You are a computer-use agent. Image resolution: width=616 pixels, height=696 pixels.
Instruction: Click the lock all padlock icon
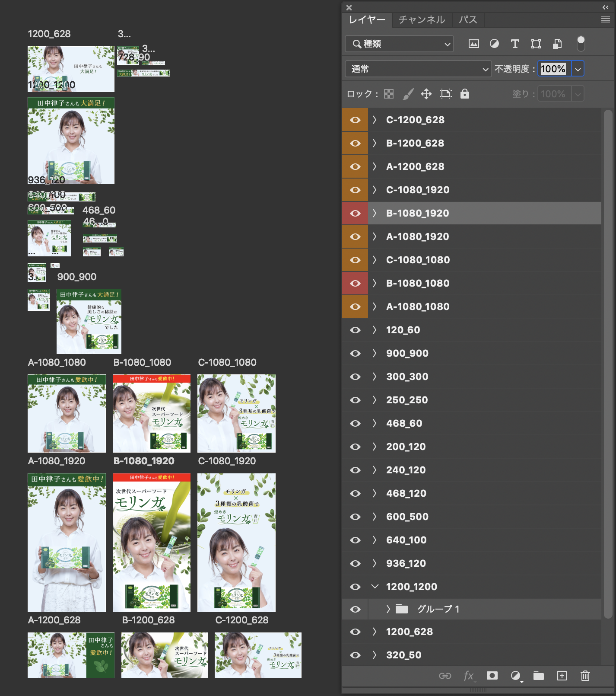(465, 94)
